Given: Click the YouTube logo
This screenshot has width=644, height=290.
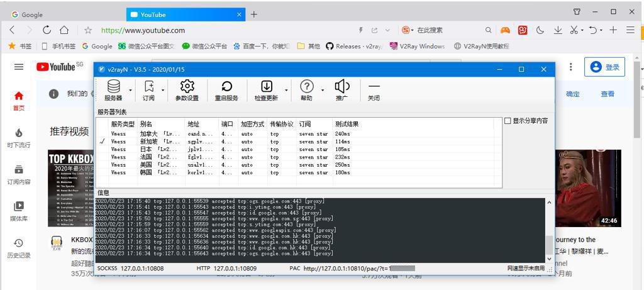Looking at the screenshot, I should [x=56, y=67].
